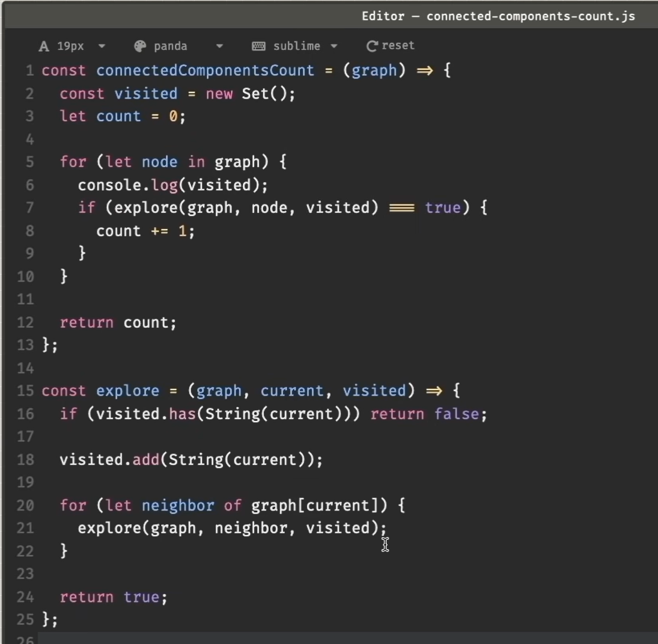Click the keyboard icon beside sublime
658x644 pixels.
(x=258, y=46)
